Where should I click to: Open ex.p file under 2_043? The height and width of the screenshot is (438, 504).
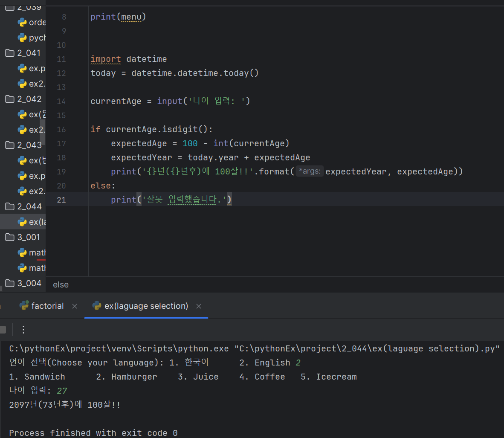(x=32, y=176)
